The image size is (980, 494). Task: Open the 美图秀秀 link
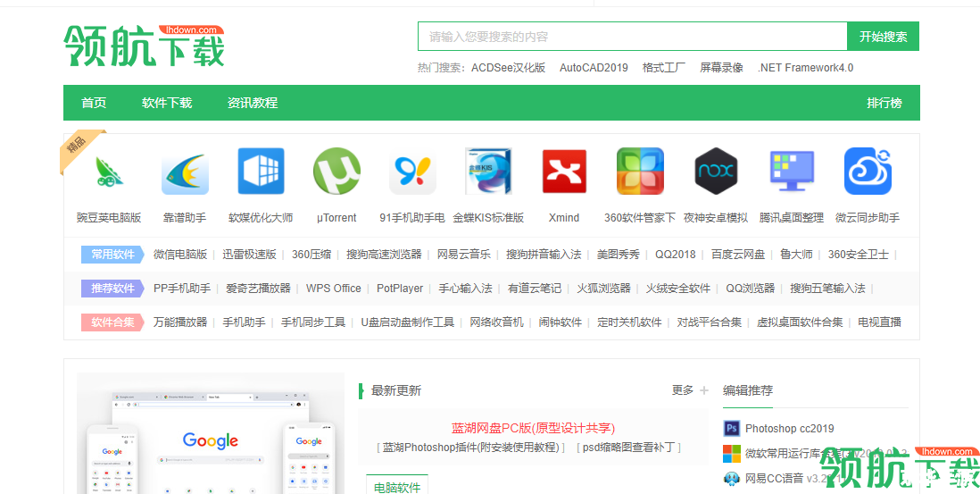(x=619, y=255)
